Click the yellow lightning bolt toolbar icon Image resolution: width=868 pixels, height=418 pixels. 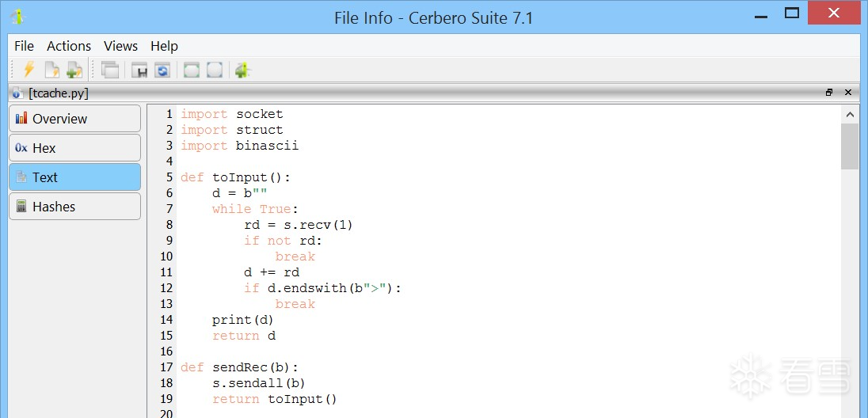point(29,70)
